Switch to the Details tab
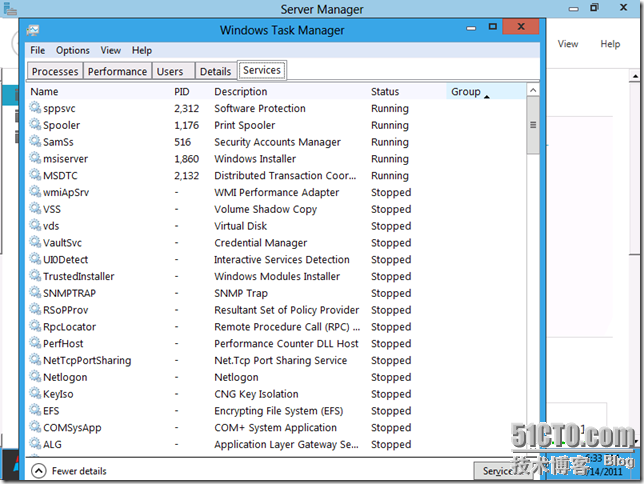This screenshot has width=644, height=484. [x=215, y=71]
